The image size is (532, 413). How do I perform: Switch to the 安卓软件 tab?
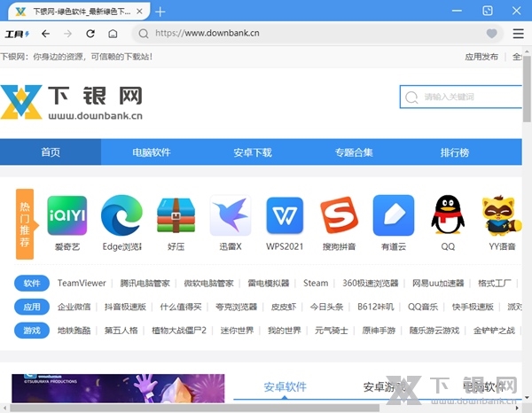click(x=285, y=386)
